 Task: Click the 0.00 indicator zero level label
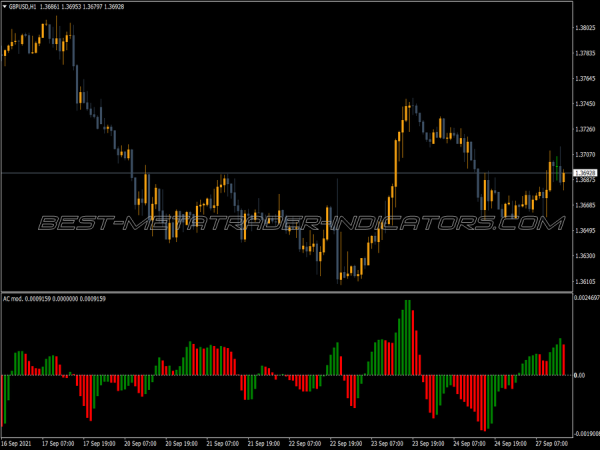[x=579, y=376]
